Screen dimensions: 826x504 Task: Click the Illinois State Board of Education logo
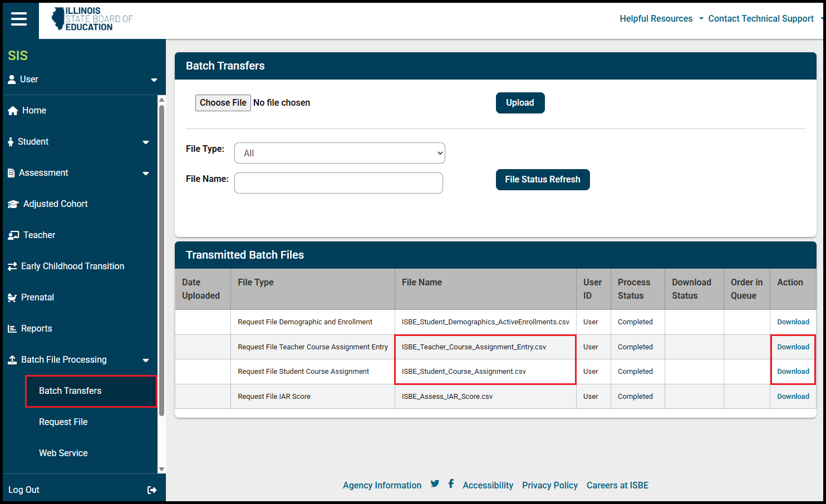[92, 19]
